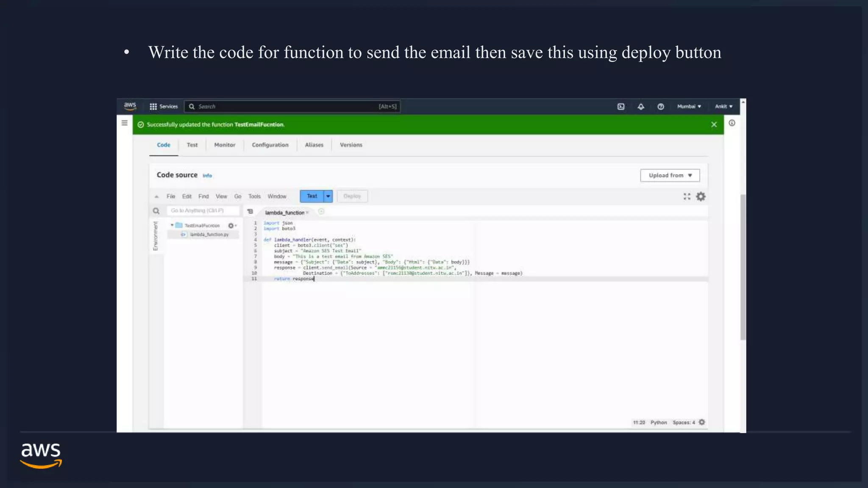Click the notifications bell icon
The image size is (868, 488).
(x=641, y=107)
